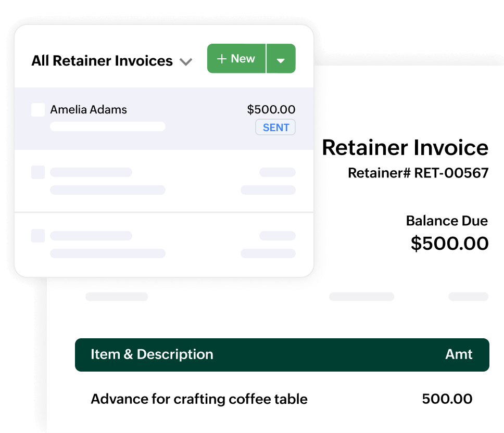Click the $500.00 amount in invoice list
Screen dimensions: 504x433
[271, 110]
